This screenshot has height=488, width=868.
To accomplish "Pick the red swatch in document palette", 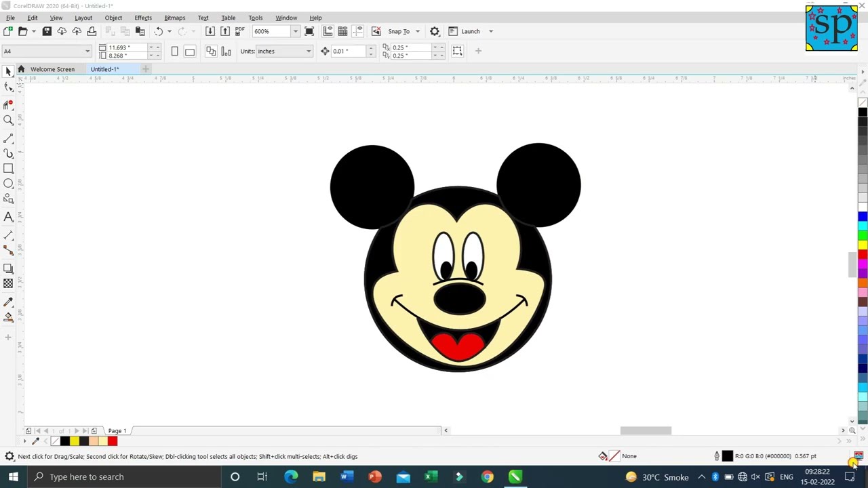I will pyautogui.click(x=113, y=441).
